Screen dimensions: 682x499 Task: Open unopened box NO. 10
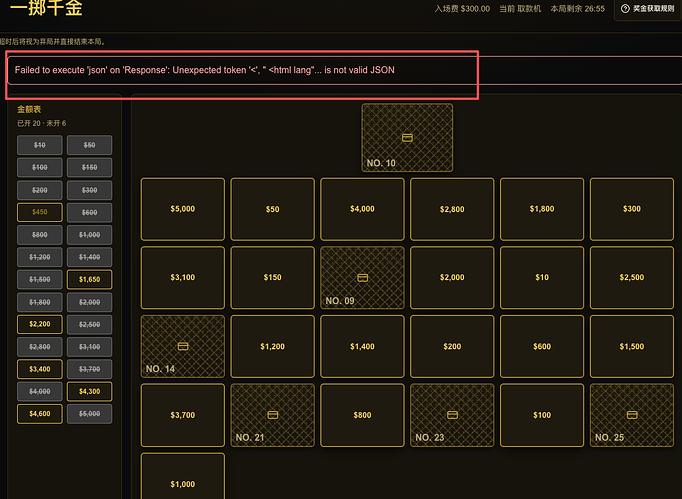click(407, 137)
